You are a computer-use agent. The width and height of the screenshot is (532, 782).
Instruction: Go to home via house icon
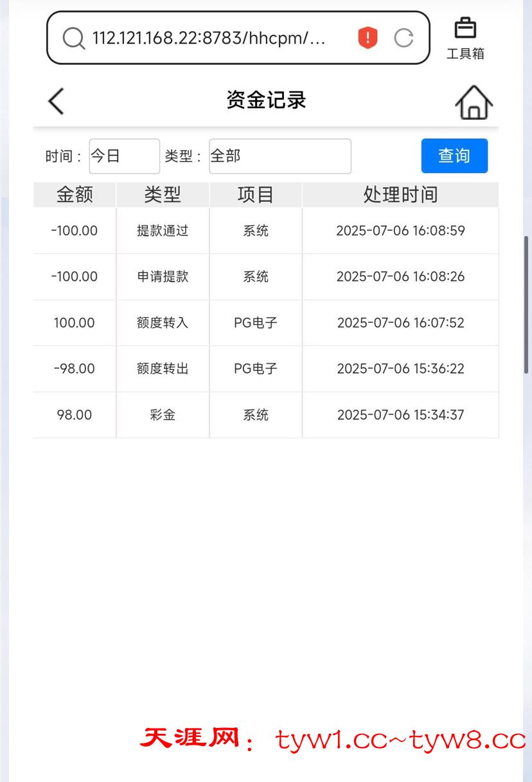click(474, 102)
